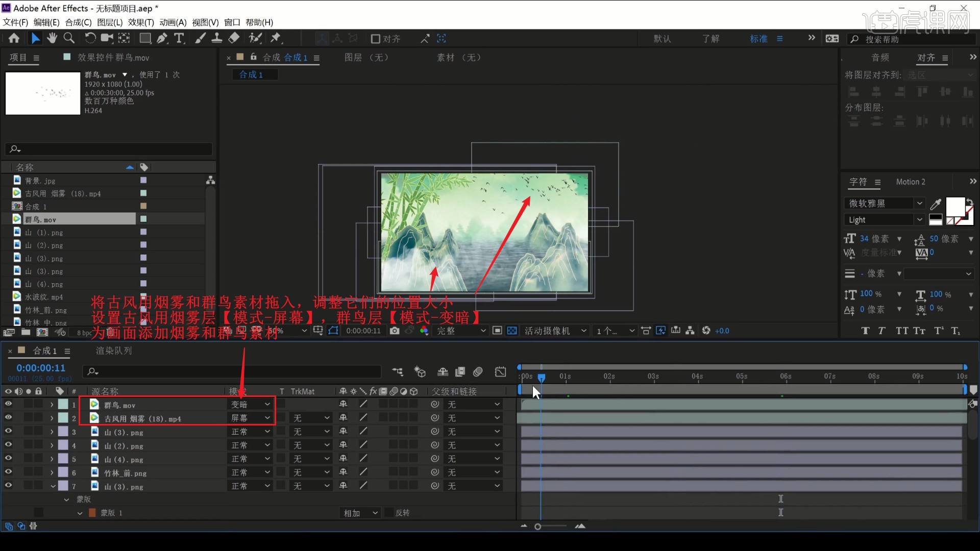Screen dimensions: 980x551
Task: Click the current time 0:00:00:11 display
Action: (41, 368)
